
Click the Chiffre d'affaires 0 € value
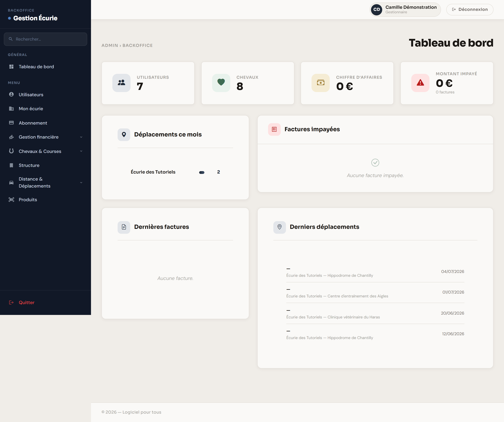[345, 86]
